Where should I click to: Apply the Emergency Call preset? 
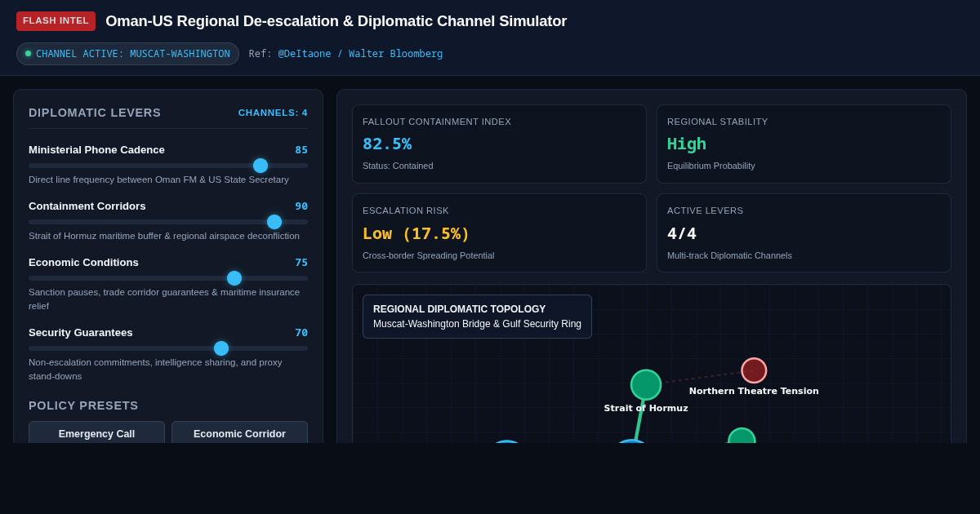[96, 433]
